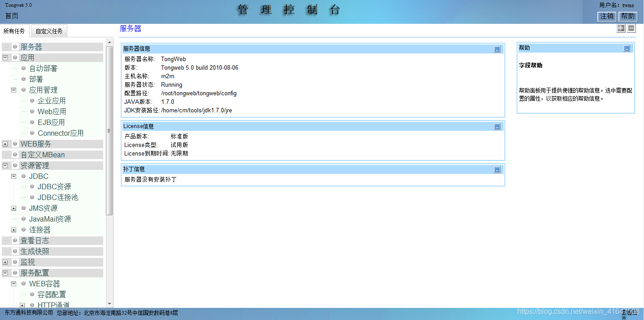Minimize the License信息 panel
Image resolution: width=644 pixels, height=320 pixels.
tap(497, 127)
